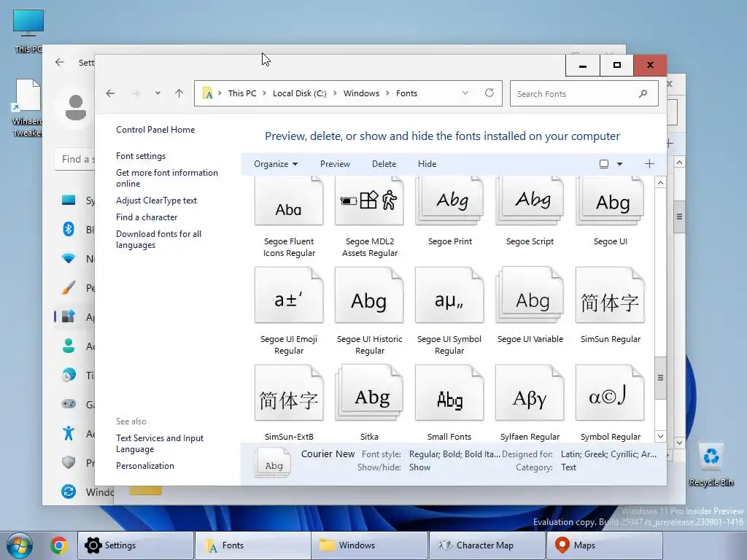
Task: Click the font list scroll down arrow
Action: pyautogui.click(x=660, y=436)
